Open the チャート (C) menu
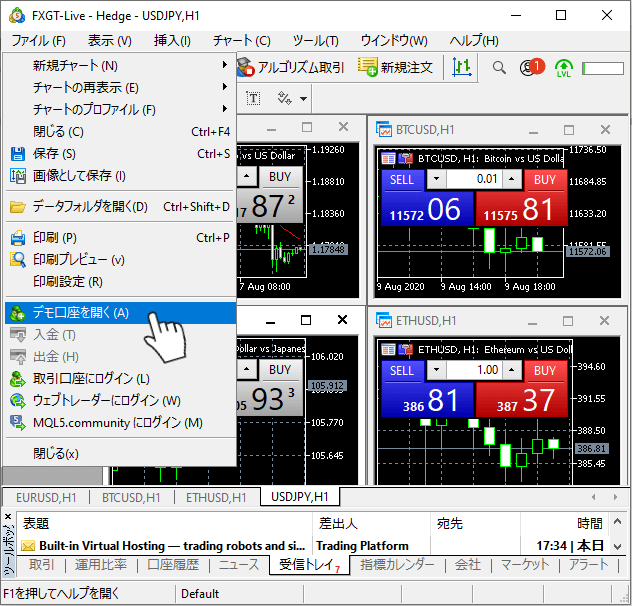The width and height of the screenshot is (632, 606). pos(241,41)
